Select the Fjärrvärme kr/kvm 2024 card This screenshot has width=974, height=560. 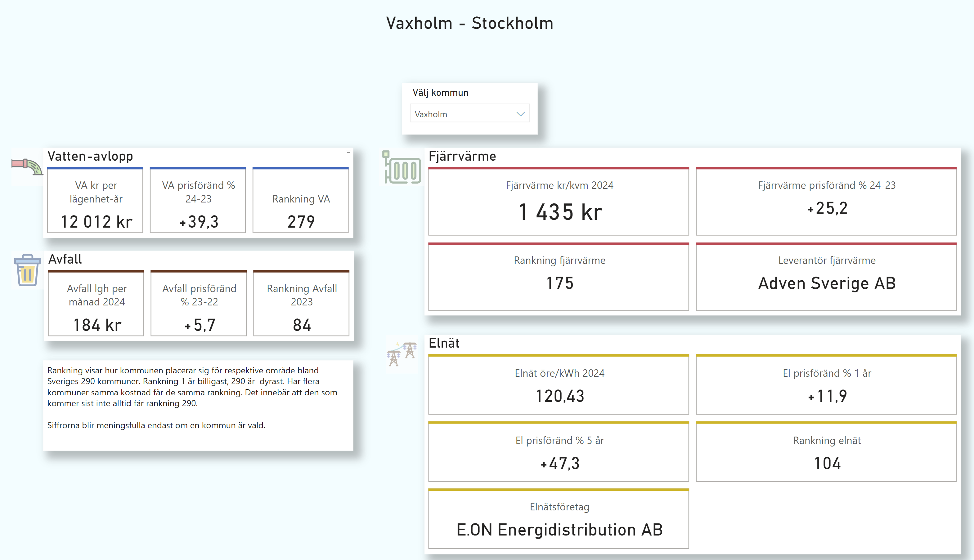(559, 202)
